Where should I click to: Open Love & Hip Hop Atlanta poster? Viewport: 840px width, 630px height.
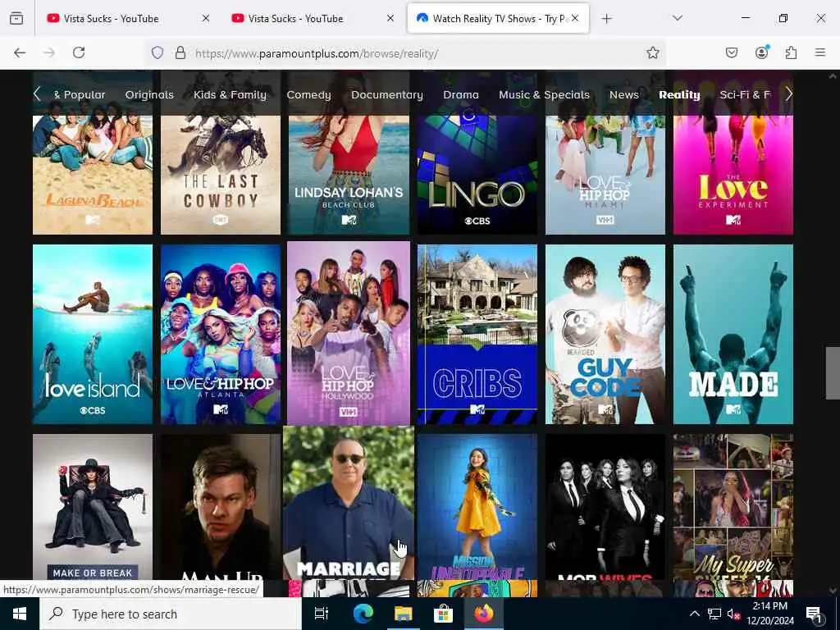point(221,335)
